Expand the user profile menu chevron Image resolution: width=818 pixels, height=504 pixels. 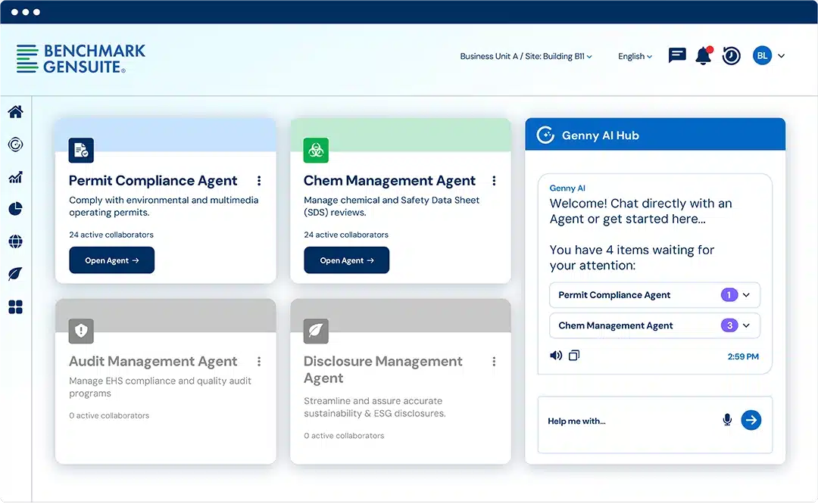781,56
